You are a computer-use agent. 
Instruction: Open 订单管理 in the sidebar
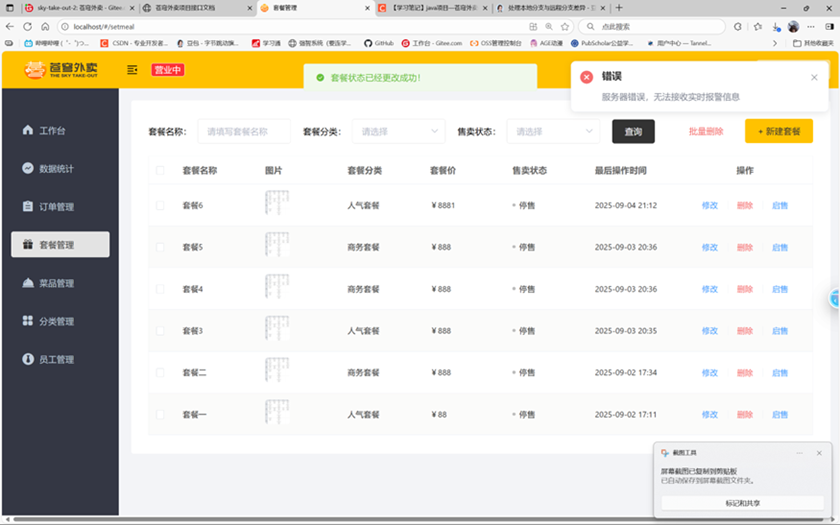56,206
